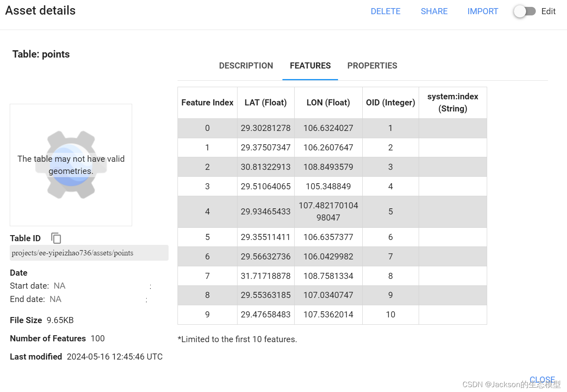Image resolution: width=567 pixels, height=392 pixels.
Task: Select LON value 106.6324027
Action: pyautogui.click(x=328, y=128)
